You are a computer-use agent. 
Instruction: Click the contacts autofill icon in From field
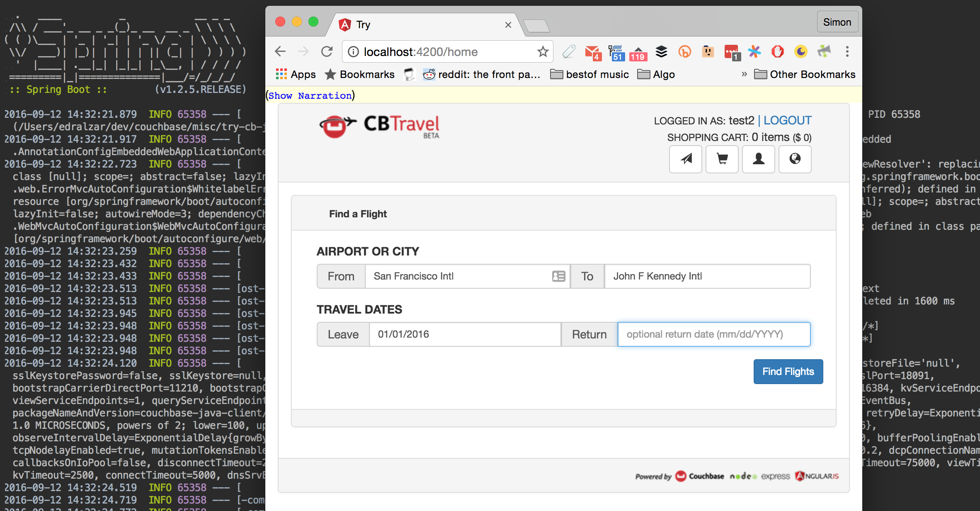pos(558,276)
